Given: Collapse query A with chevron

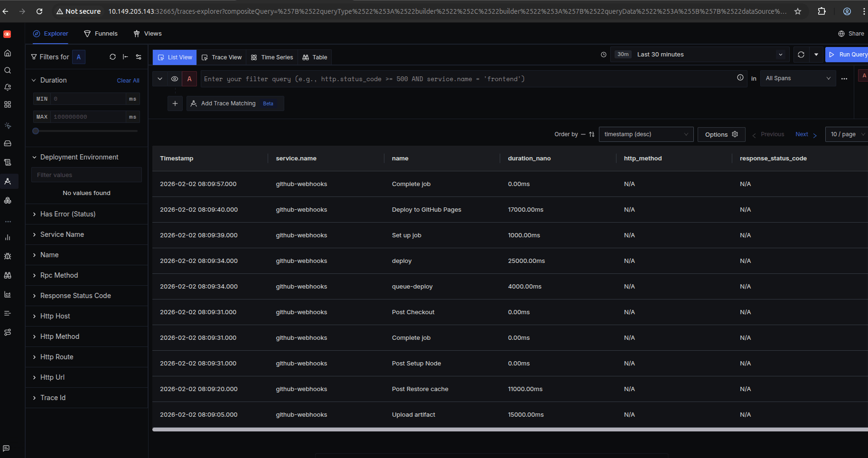Looking at the screenshot, I should (x=160, y=79).
